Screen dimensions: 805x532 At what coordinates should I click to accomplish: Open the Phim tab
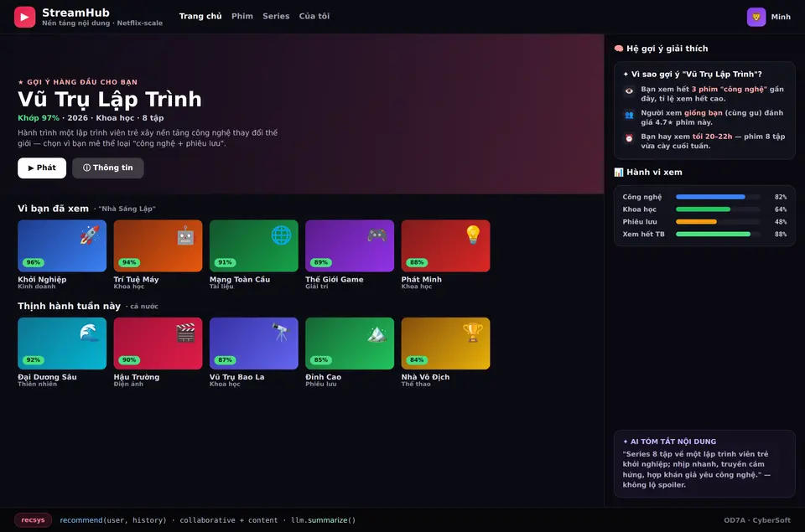coord(242,17)
